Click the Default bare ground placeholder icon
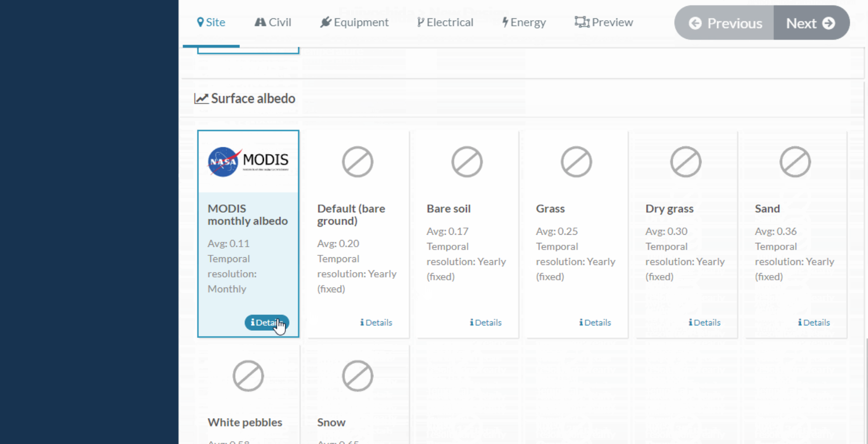The image size is (868, 444). coord(357,162)
